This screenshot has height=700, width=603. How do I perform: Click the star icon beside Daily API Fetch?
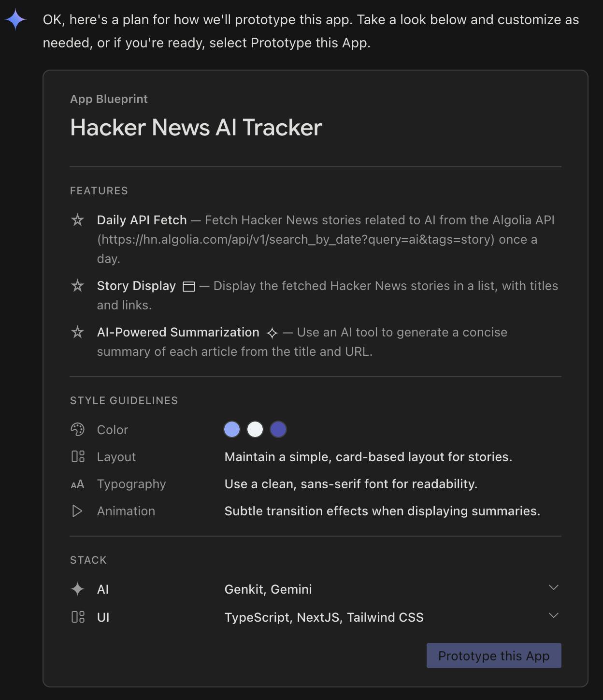click(77, 220)
